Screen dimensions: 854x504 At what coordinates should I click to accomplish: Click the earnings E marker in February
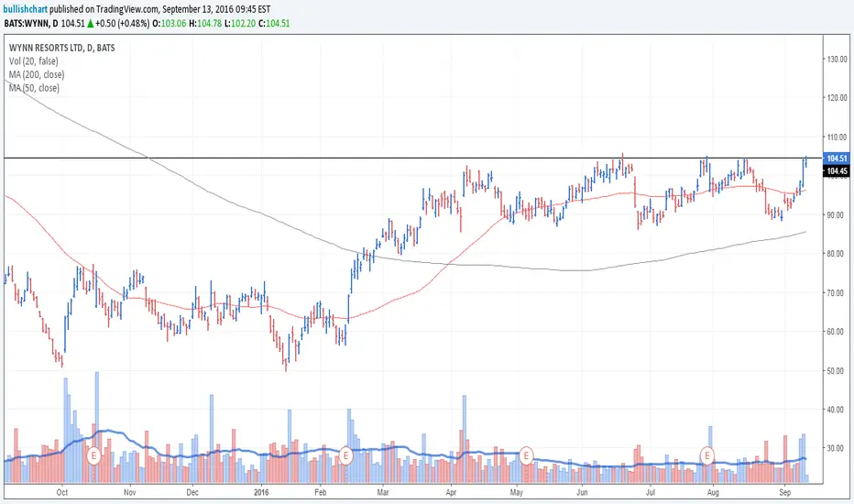coord(345,455)
